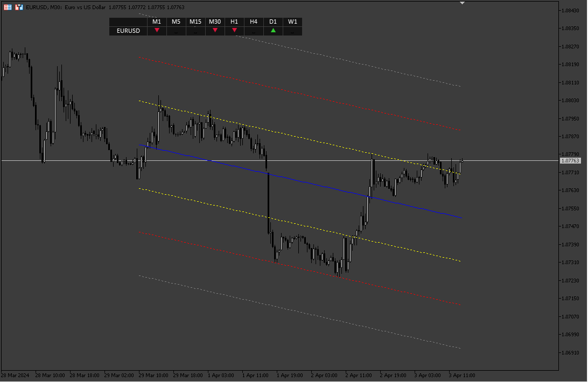Select the D1 timeframe header
The width and height of the screenshot is (588, 382).
click(273, 22)
